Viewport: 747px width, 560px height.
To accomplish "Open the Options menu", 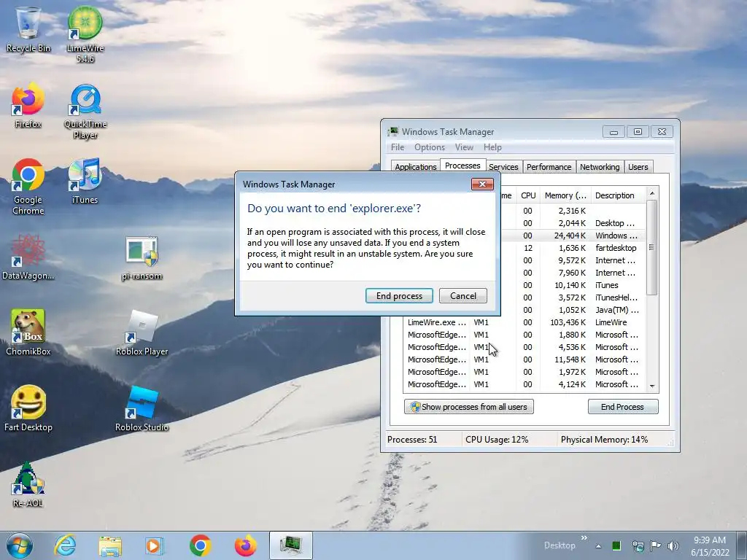I will [430, 147].
